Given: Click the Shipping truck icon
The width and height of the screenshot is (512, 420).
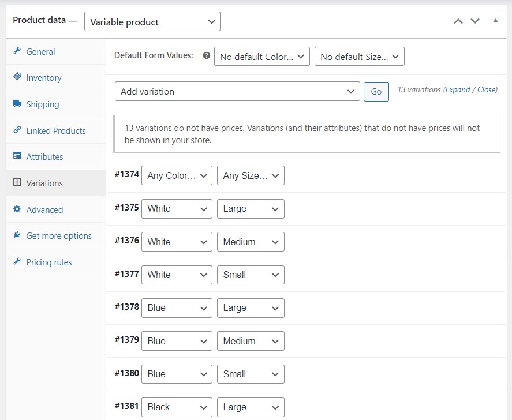Looking at the screenshot, I should click(17, 103).
